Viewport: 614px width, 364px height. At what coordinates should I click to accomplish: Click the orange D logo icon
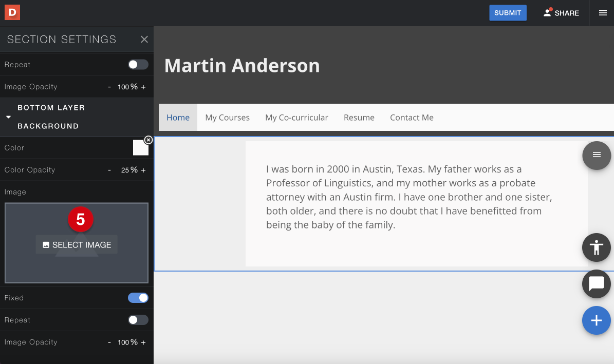12,12
